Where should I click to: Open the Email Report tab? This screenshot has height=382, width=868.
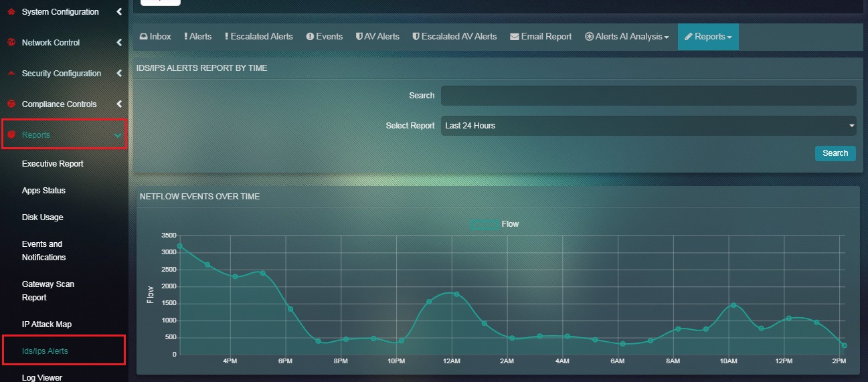[x=541, y=37]
